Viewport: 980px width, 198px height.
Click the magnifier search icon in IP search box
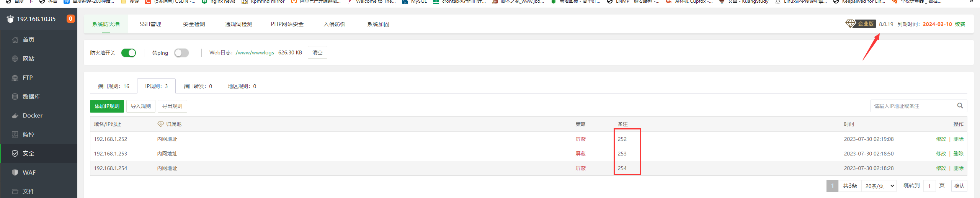960,106
